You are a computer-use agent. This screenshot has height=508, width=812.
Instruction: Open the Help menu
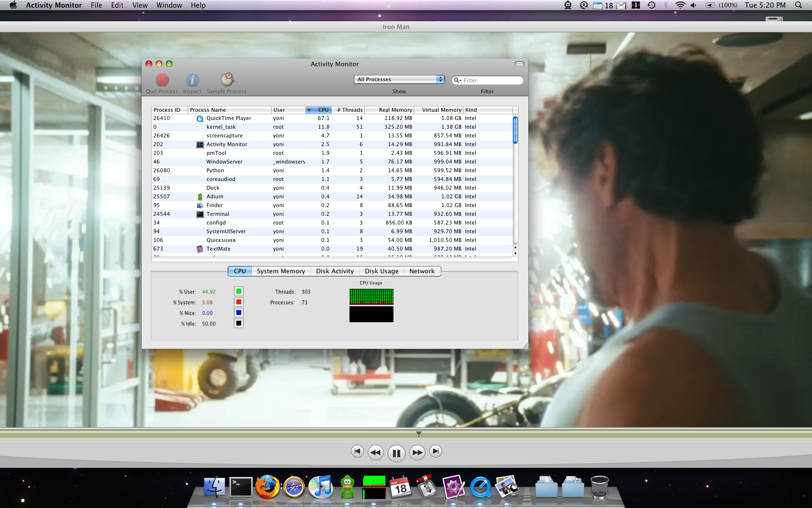(198, 5)
